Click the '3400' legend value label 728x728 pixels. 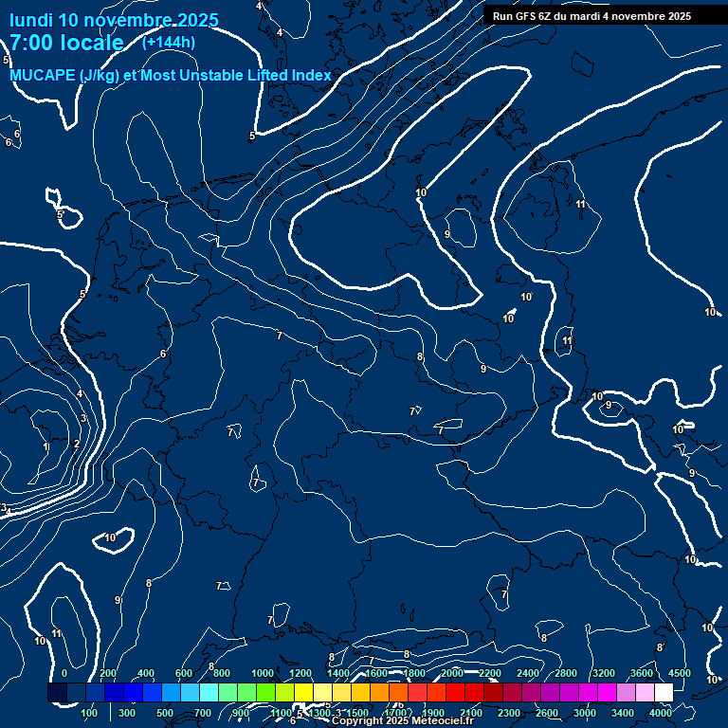point(622,713)
